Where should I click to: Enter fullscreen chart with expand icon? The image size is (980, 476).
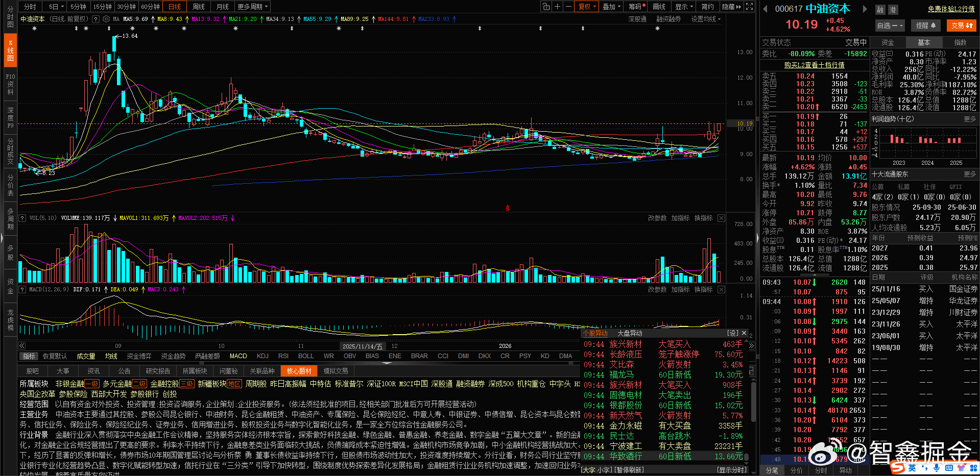tap(749, 7)
